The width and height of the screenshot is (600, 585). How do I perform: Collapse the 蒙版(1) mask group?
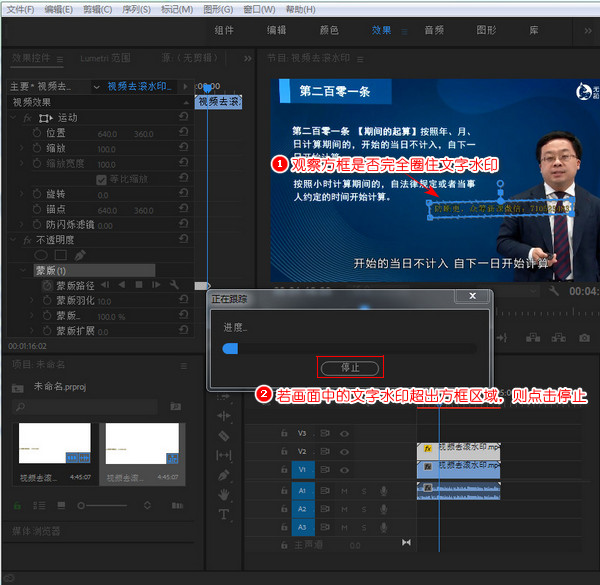(x=23, y=271)
